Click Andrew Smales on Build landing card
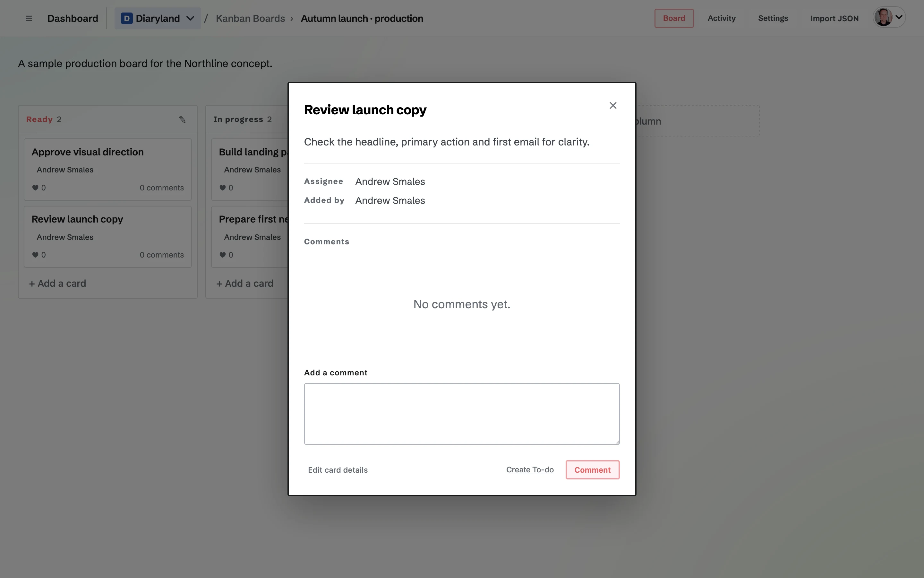Viewport: 924px width, 578px height. pos(252,170)
